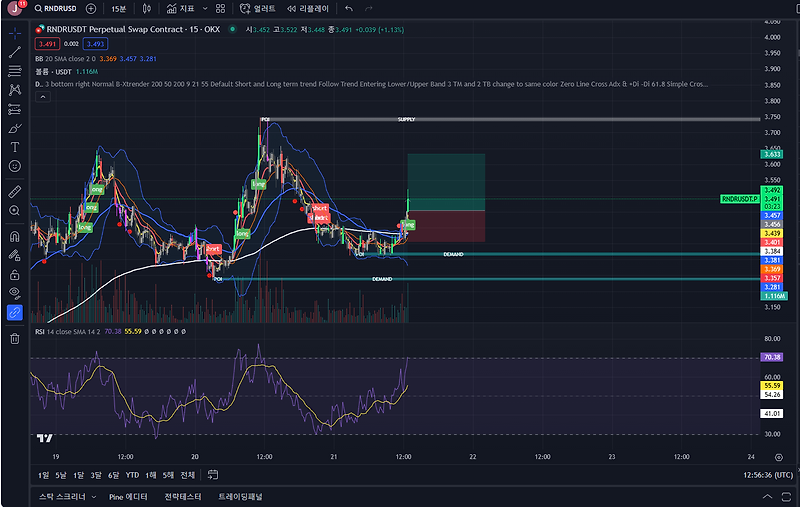
Task: Open the 15분 interval selector
Action: coord(118,9)
